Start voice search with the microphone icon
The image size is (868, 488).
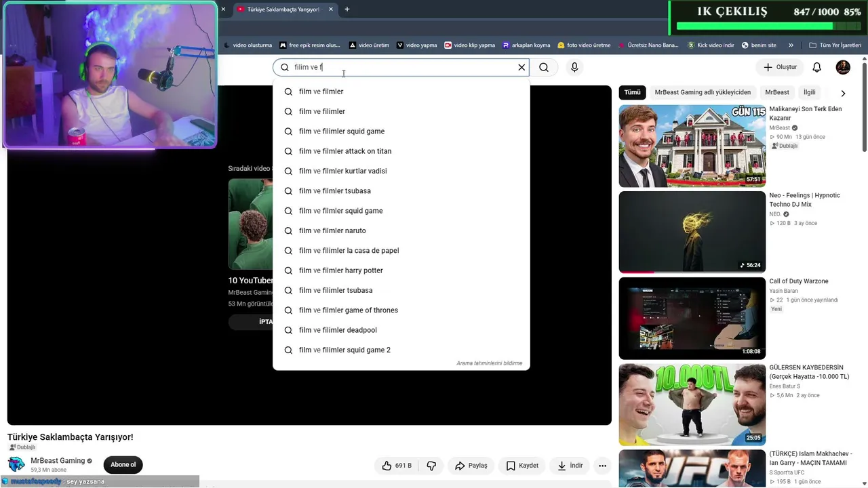[x=574, y=67]
